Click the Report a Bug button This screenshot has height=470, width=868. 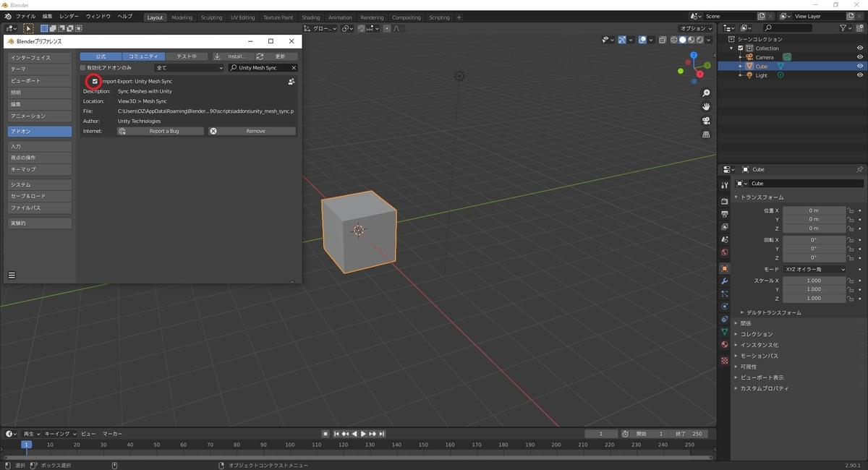[x=160, y=132]
